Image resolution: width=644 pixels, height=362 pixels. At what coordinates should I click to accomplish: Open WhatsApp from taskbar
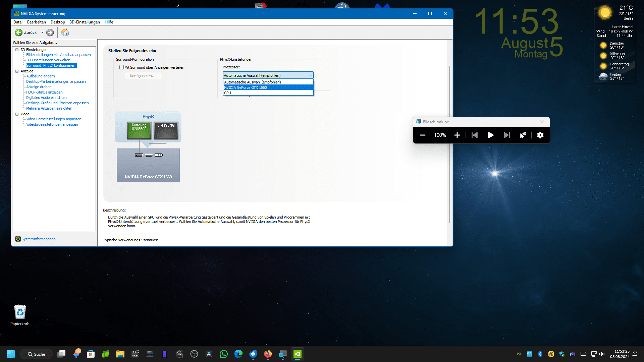click(x=224, y=354)
